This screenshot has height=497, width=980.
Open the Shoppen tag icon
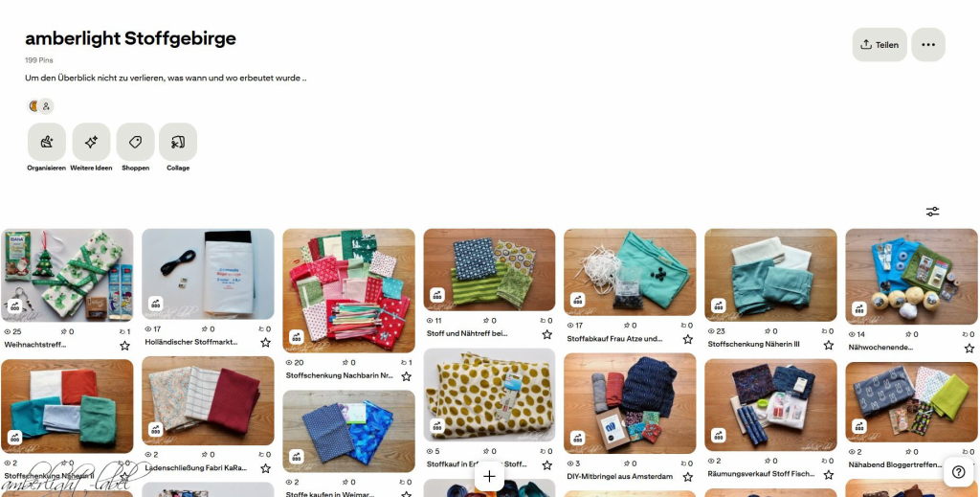pos(135,142)
